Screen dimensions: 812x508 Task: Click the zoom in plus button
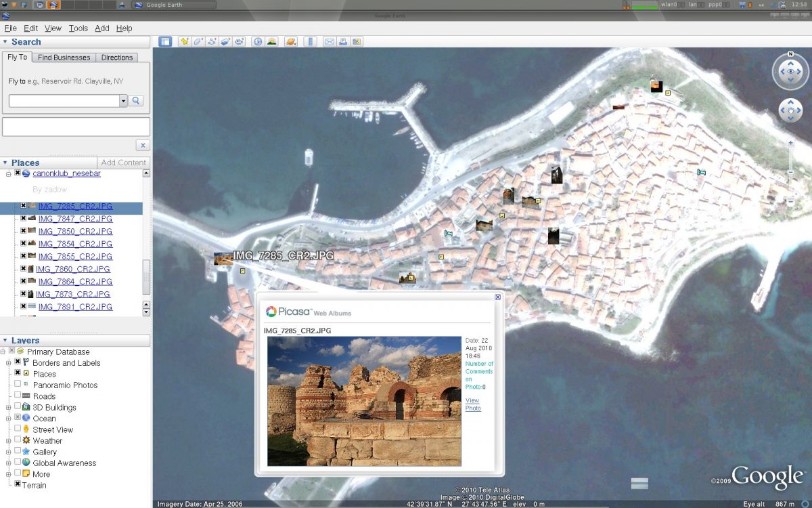790,143
